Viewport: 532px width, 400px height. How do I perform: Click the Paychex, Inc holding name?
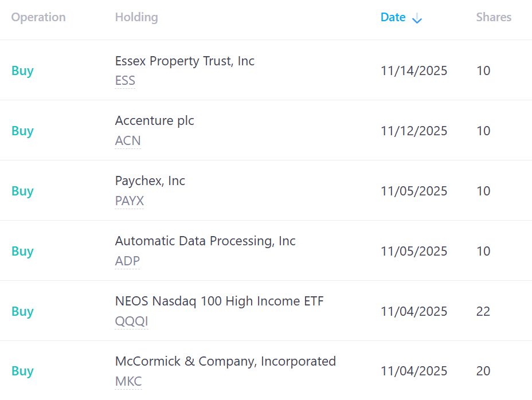coord(150,181)
